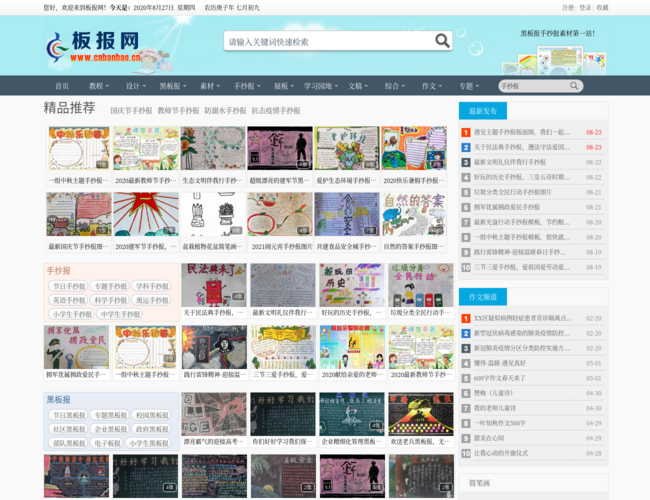The image size is (650, 500).
Task: Click the 最新发布 tab header
Action: pyautogui.click(x=483, y=111)
